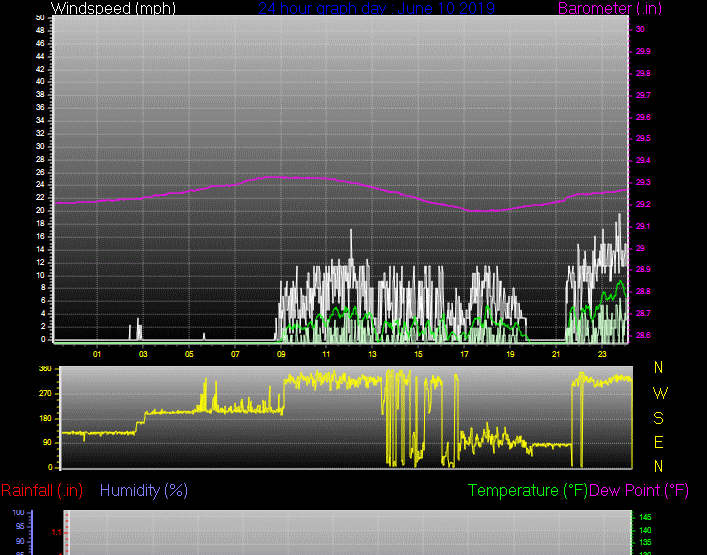Click the "29.2" barometer scale value

pos(643,205)
